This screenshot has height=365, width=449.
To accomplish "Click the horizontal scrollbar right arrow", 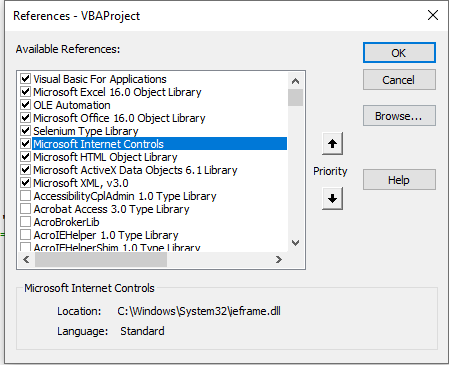I will [279, 260].
